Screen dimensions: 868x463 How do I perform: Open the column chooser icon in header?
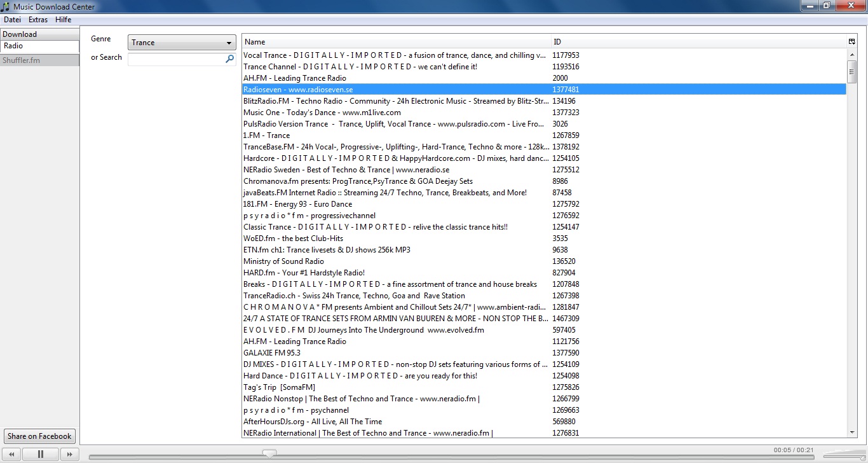(852, 41)
